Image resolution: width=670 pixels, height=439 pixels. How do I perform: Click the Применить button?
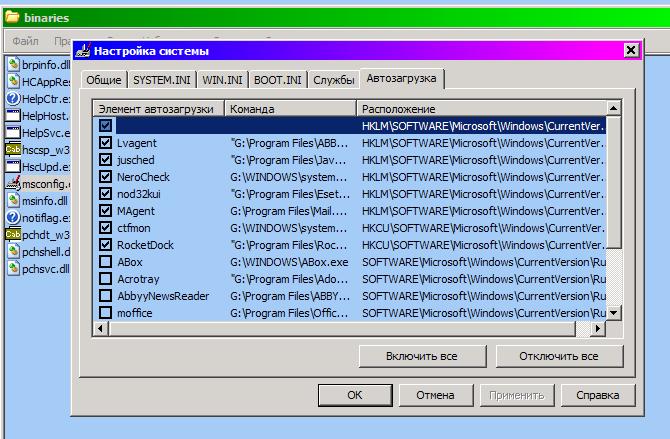517,395
